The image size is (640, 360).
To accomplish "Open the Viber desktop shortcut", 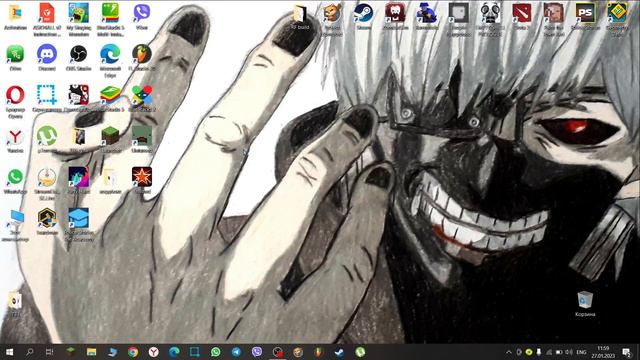I will [142, 13].
